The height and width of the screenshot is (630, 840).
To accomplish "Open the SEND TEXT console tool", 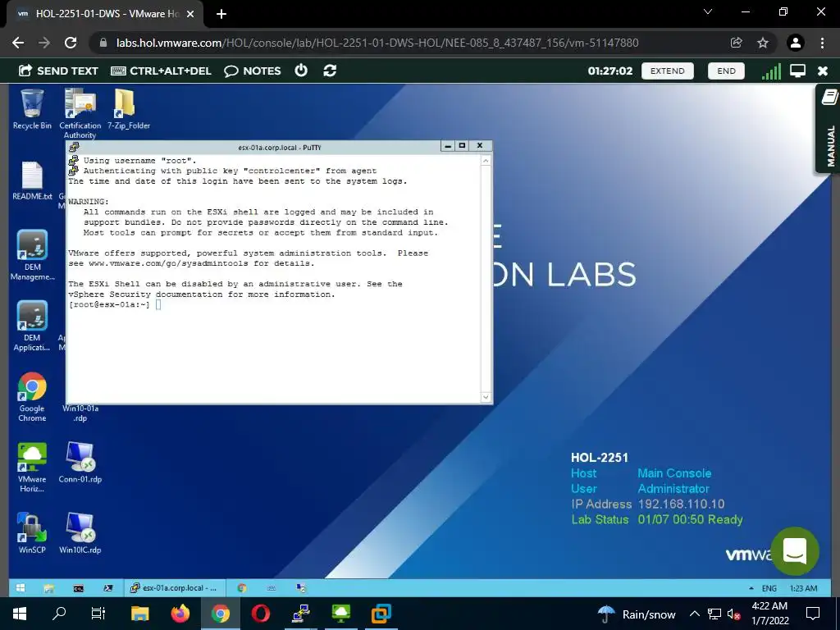I will [58, 71].
